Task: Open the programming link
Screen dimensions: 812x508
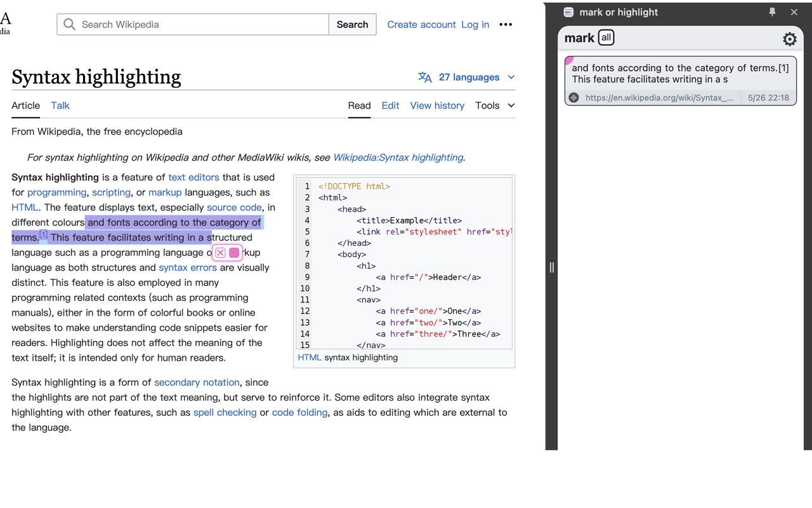Action: click(x=56, y=192)
